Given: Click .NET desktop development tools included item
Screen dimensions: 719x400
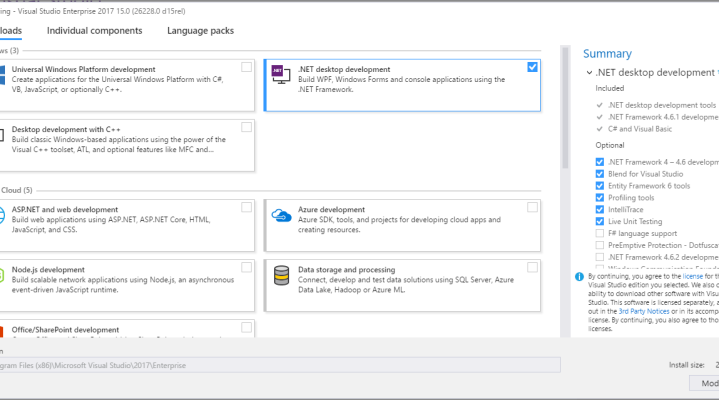Looking at the screenshot, I should (x=662, y=105).
